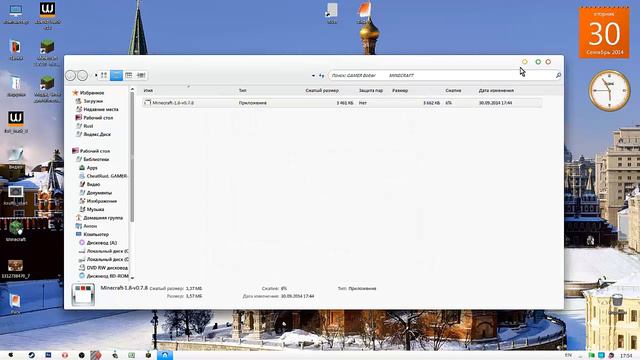Open Steam from the taskbar

[31, 355]
